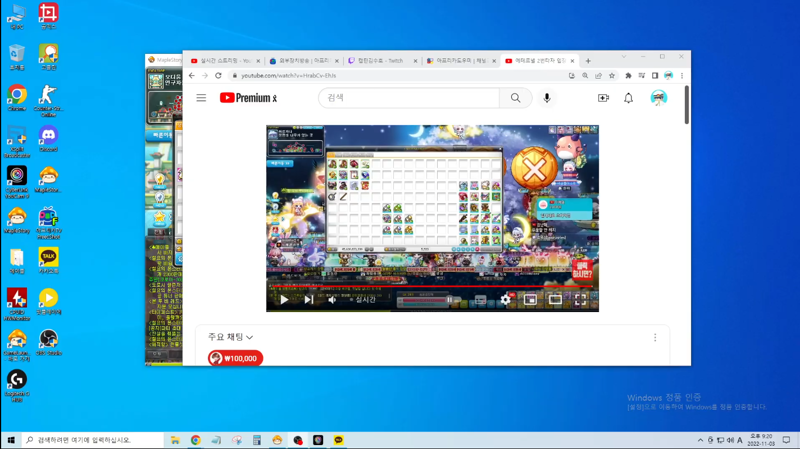Viewport: 800px width, 449px height.
Task: Open YouTube notifications bell
Action: coord(629,98)
